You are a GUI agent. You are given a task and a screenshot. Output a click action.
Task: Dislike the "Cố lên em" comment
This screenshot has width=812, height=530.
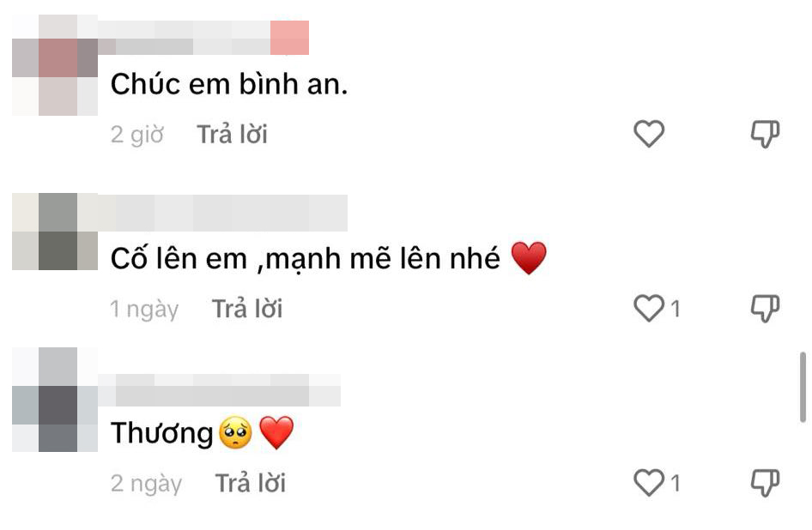(766, 309)
